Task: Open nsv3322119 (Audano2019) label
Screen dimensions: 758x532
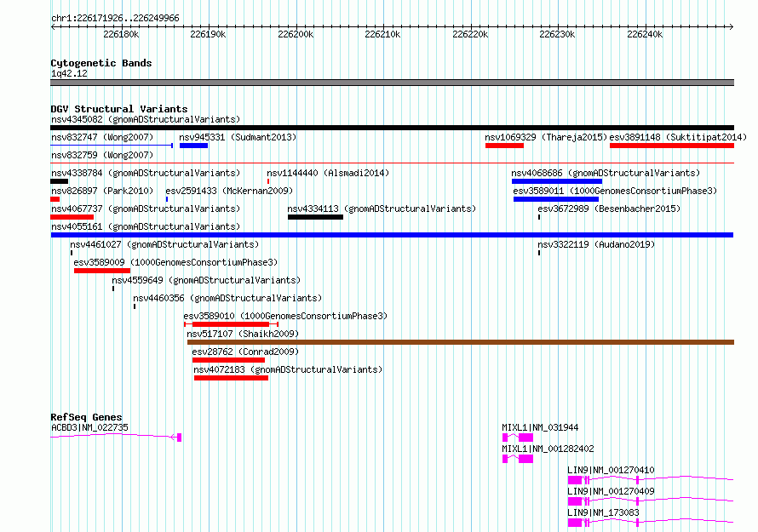Action: click(x=596, y=244)
